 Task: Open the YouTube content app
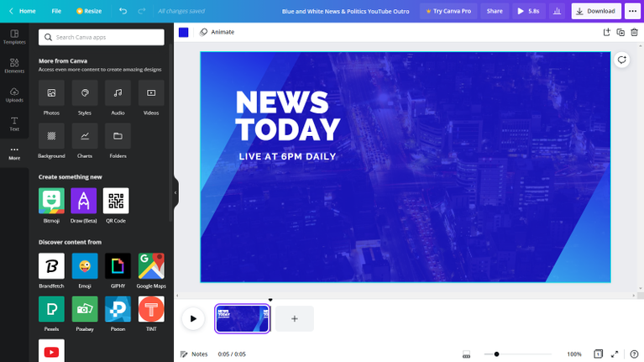[x=51, y=350]
